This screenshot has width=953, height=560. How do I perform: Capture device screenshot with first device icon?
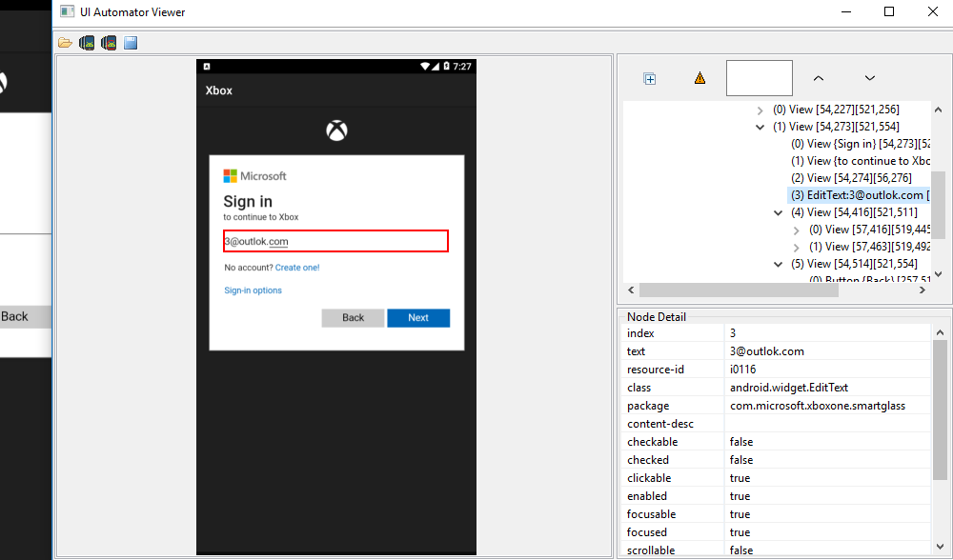pos(87,43)
